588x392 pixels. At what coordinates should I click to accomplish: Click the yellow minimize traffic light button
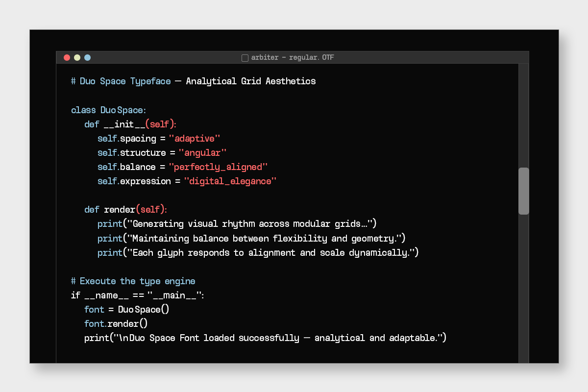(76, 57)
